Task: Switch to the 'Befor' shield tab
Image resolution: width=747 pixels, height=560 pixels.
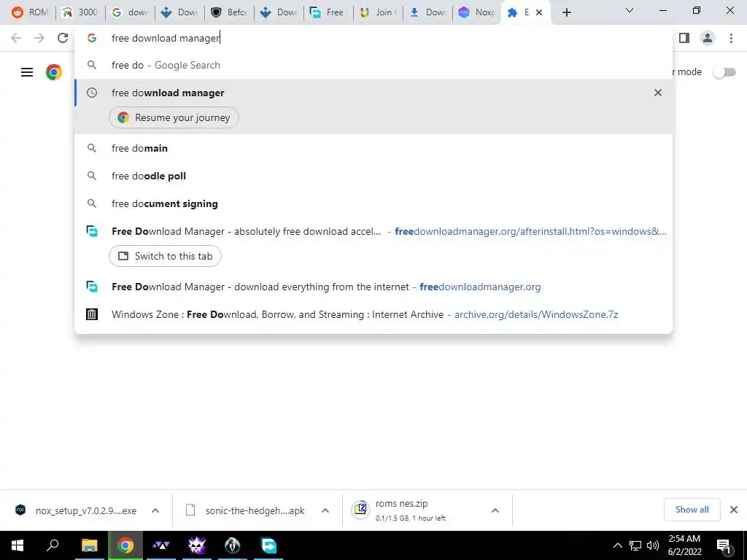Action: (x=230, y=12)
